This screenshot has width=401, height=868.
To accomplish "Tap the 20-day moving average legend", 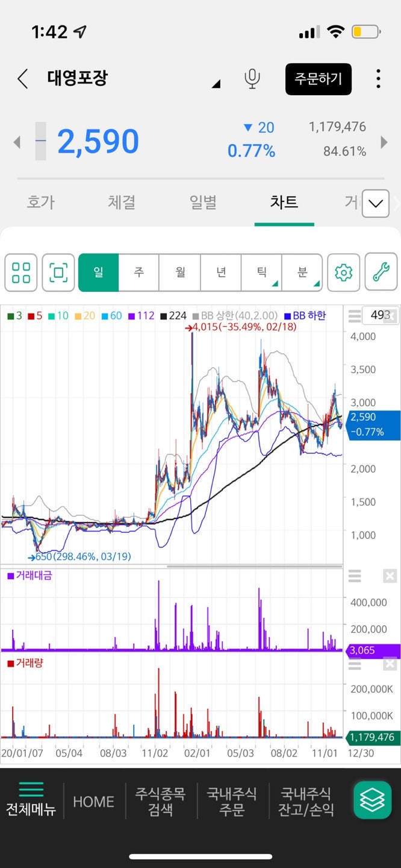I will point(84,315).
